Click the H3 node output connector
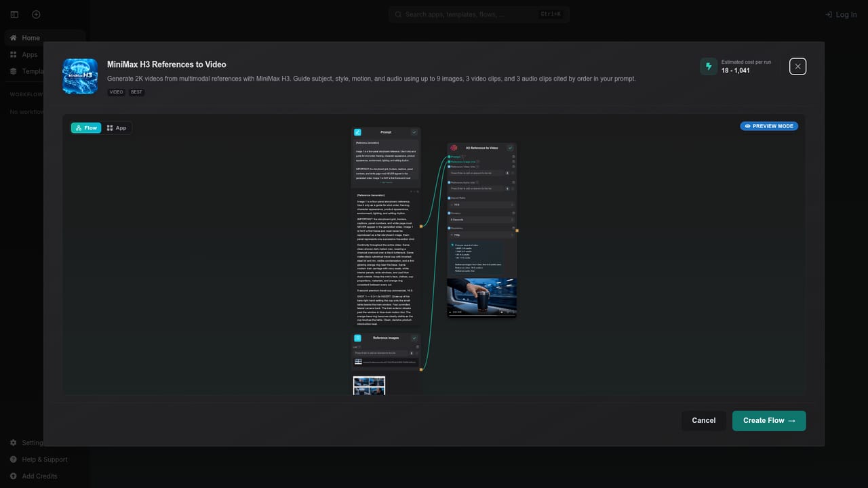Viewport: 868px width, 488px height. [x=517, y=230]
